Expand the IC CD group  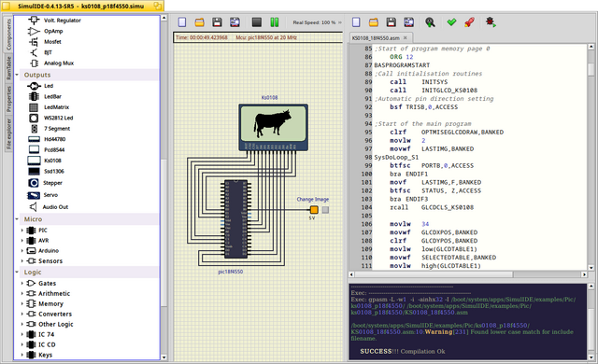point(22,344)
